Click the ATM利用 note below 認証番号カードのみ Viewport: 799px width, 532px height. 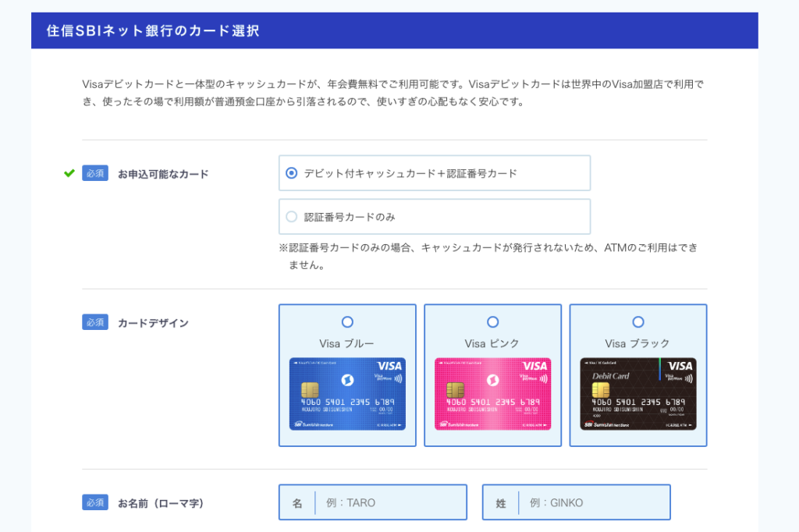point(488,257)
